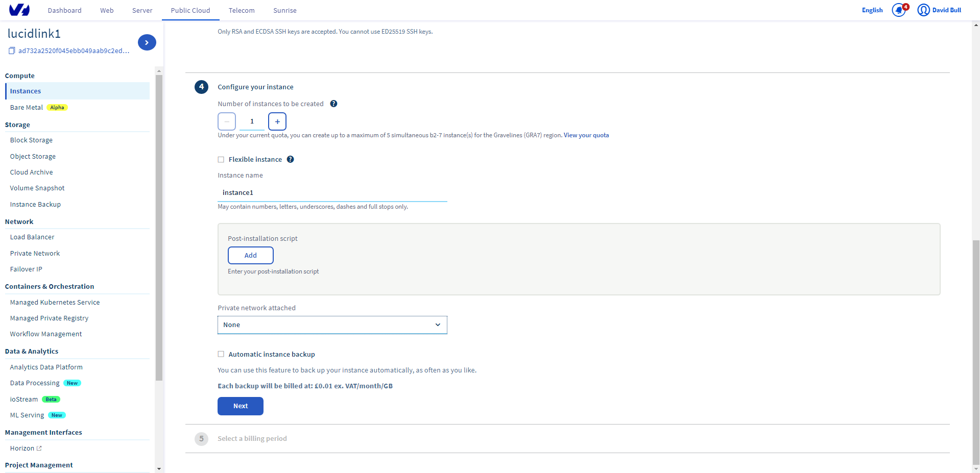This screenshot has height=473, width=980.
Task: Click the blue arrow button beside lucidlink1
Action: coord(147,42)
